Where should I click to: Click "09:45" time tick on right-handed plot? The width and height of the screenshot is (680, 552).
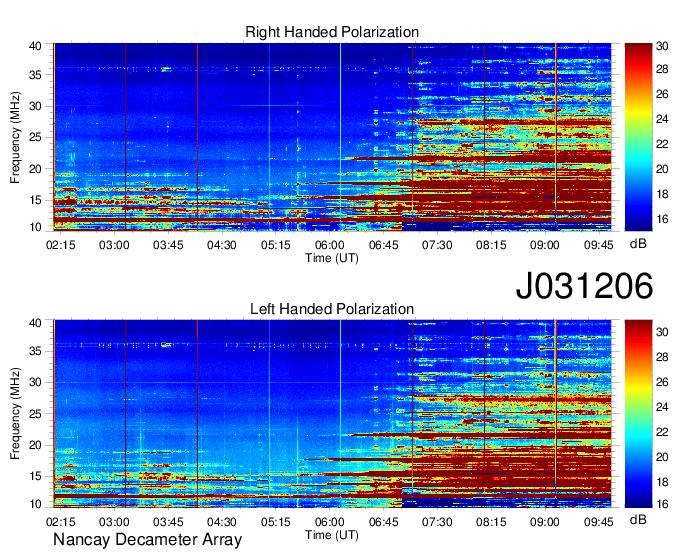click(598, 245)
